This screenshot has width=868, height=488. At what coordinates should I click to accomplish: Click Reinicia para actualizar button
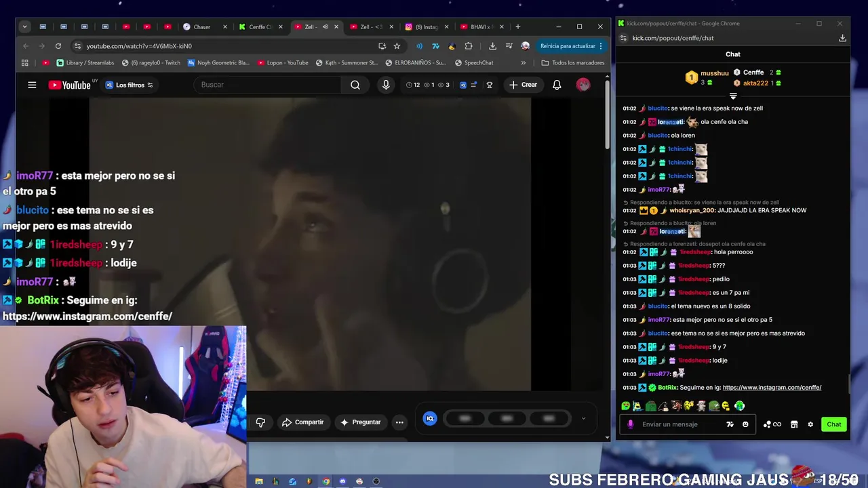(568, 46)
